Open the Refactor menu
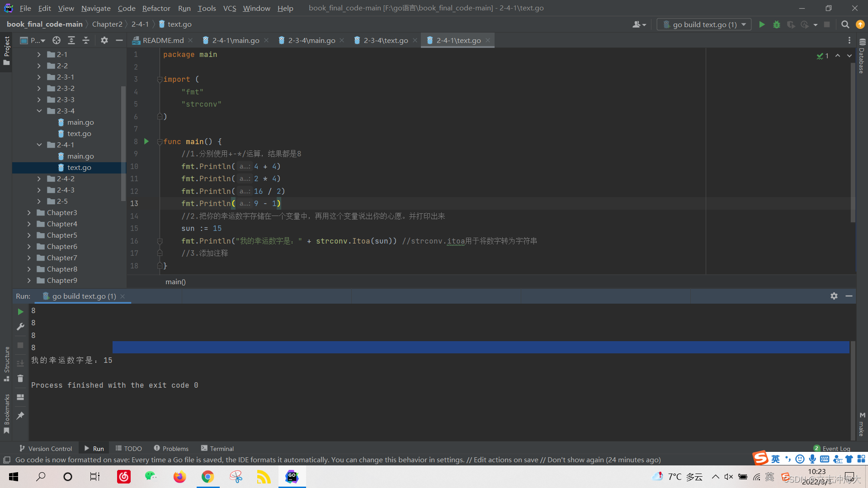868x488 pixels. tap(156, 8)
